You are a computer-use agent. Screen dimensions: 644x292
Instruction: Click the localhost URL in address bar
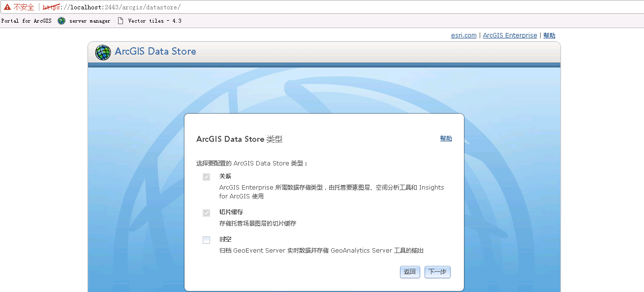[111, 7]
